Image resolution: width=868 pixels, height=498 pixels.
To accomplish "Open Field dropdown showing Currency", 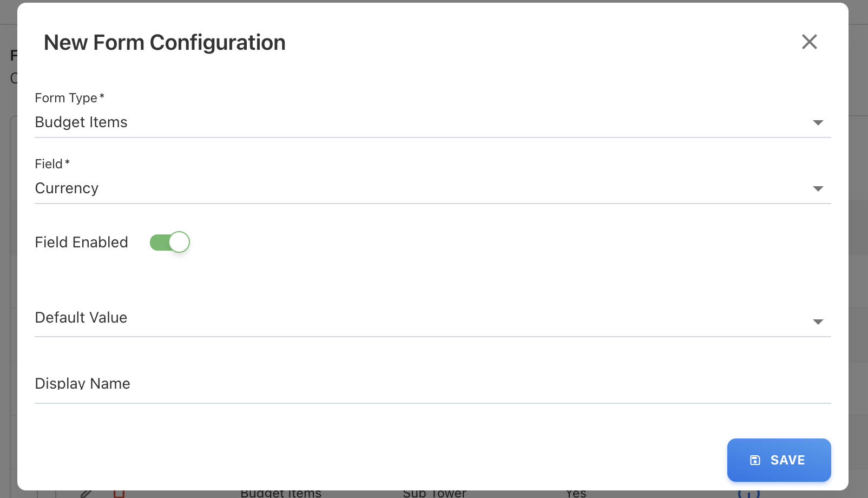I will tap(422, 188).
